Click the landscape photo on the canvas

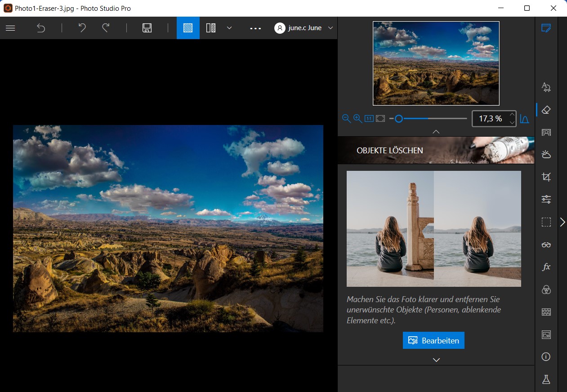(x=168, y=228)
